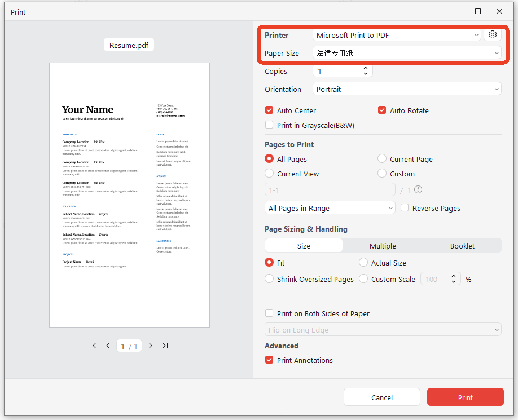Toggle Print Annotations checkbox
518x420 pixels.
(x=269, y=360)
